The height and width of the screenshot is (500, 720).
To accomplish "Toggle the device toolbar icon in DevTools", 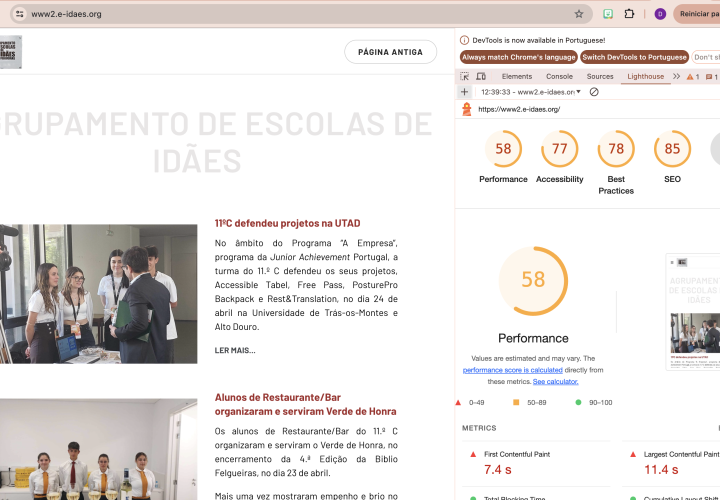I will coord(481,76).
